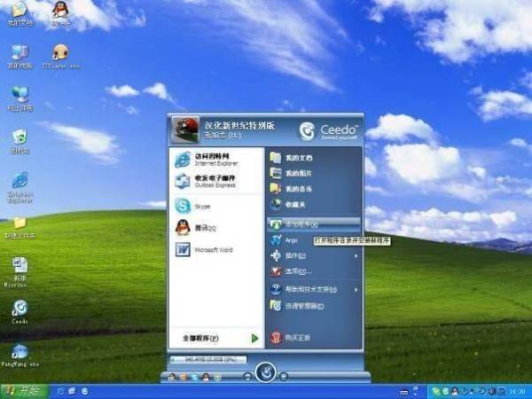Viewport: 532px width, 399px height.
Task: Launch 腾讯QQ from the Ceedo menu
Action: [x=216, y=228]
